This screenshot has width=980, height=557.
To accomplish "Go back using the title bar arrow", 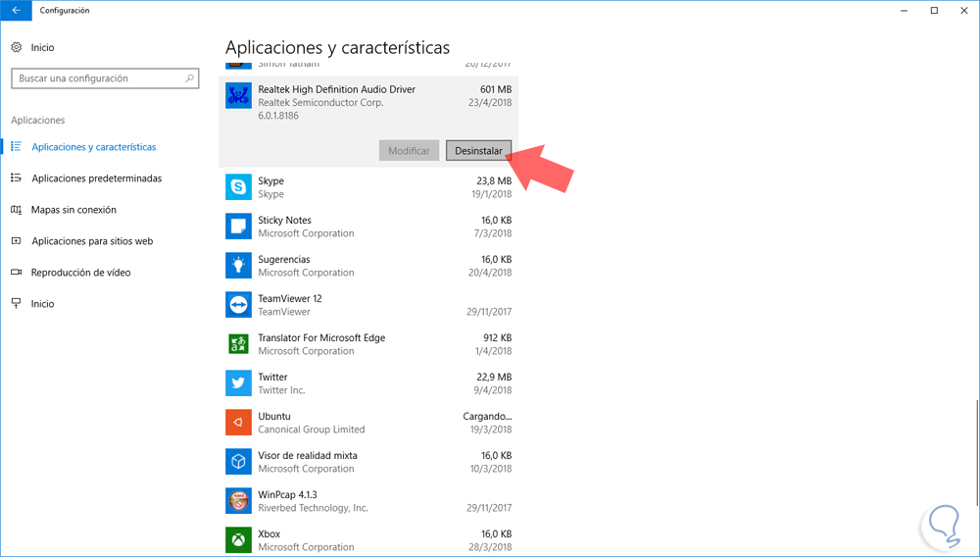I will 16,10.
